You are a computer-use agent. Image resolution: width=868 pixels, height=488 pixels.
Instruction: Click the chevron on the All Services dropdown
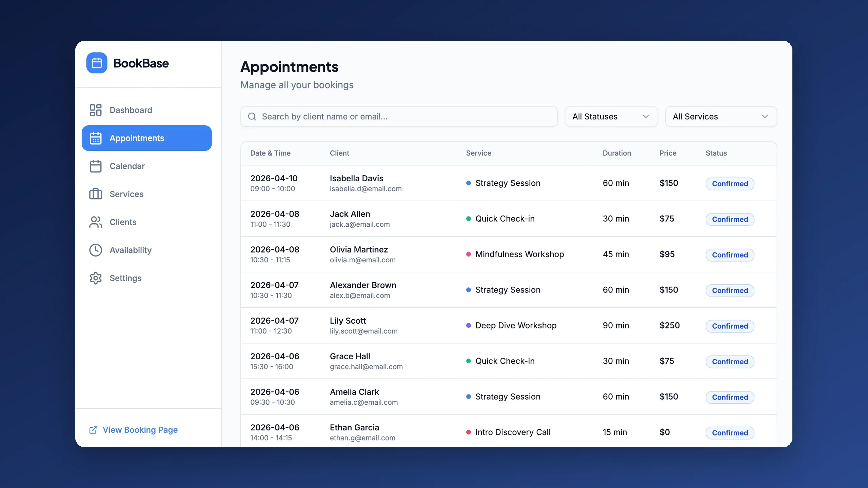pos(765,117)
